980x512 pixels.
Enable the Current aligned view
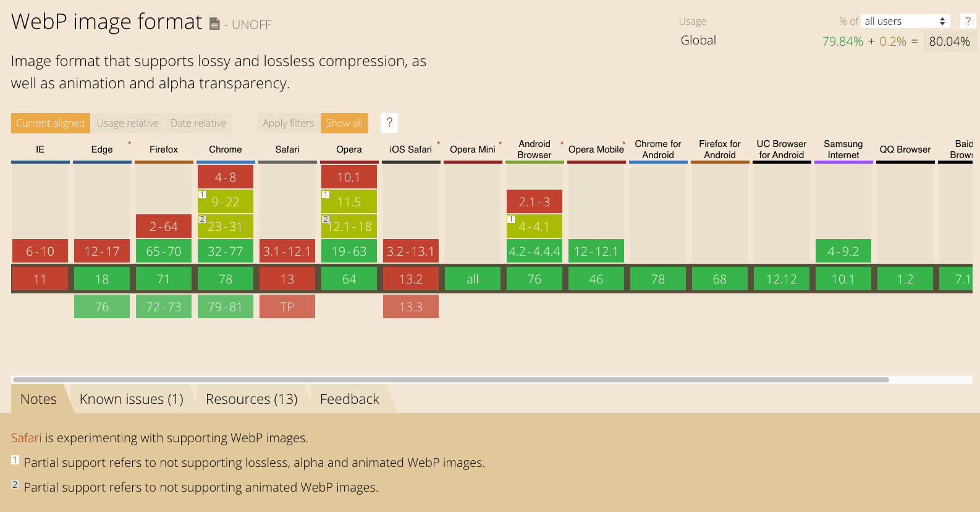click(51, 123)
